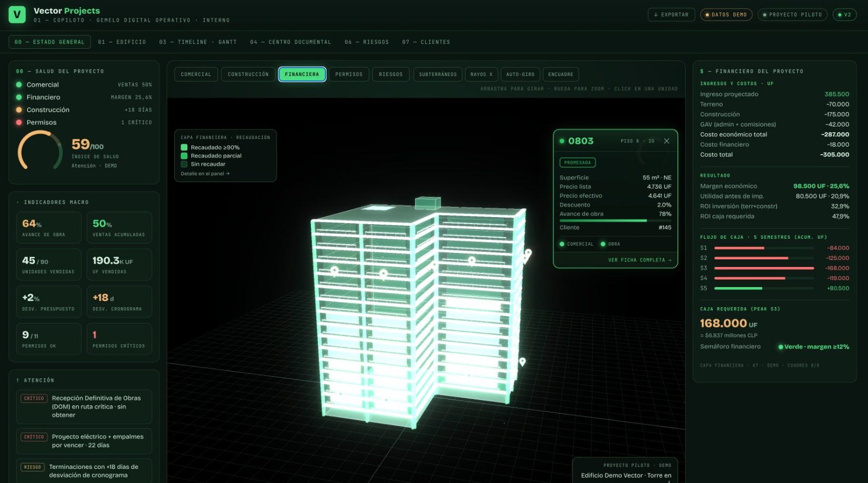Viewport: 868px width, 483px height.
Task: Click the green status dot next to Financiero
Action: point(19,97)
